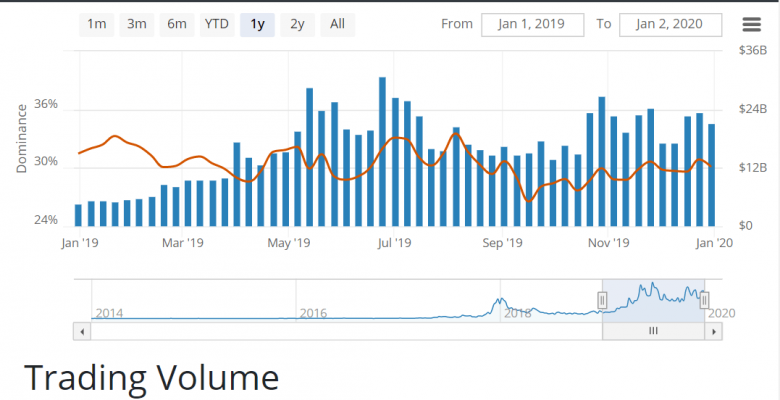Click the 2018 label in navigator
Screen dimensions: 780x400
pyautogui.click(x=518, y=313)
